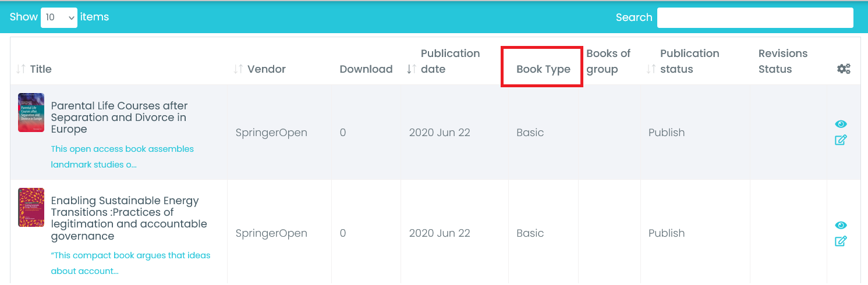The width and height of the screenshot is (868, 285).
Task: Open the Show items count dropdown
Action: [x=59, y=17]
